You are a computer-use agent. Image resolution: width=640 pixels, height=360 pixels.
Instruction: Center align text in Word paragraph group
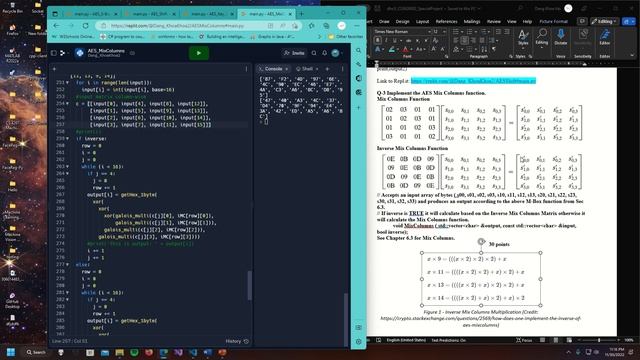(464, 40)
